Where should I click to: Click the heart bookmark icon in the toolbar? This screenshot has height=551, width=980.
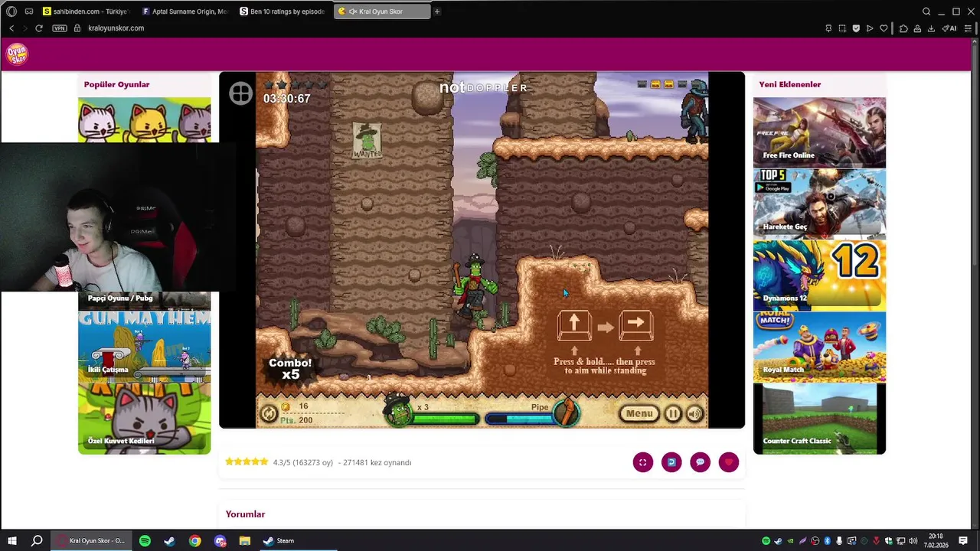tap(884, 28)
